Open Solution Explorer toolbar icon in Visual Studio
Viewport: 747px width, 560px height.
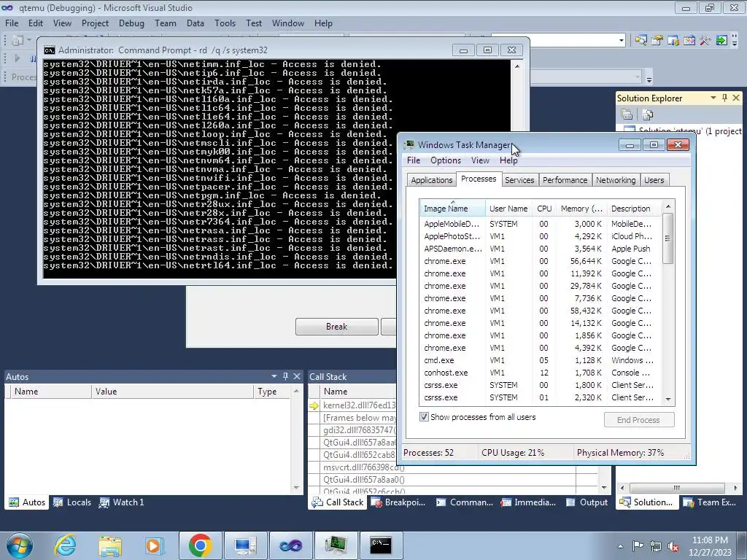[640, 41]
